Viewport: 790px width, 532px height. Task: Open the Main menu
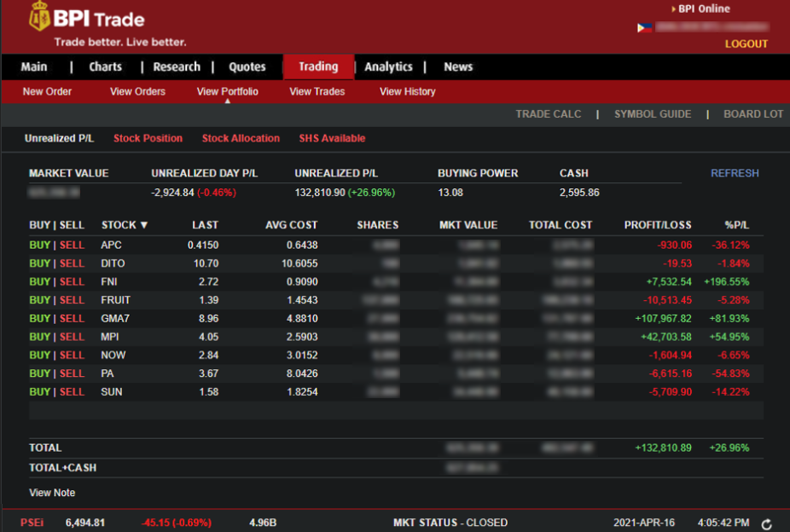coord(34,67)
